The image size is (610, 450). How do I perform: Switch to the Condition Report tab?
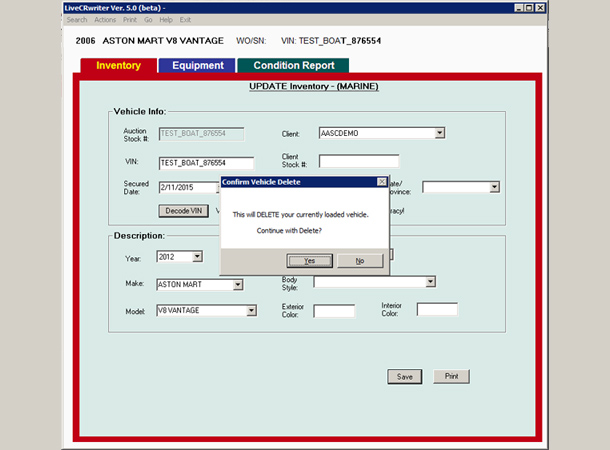294,65
